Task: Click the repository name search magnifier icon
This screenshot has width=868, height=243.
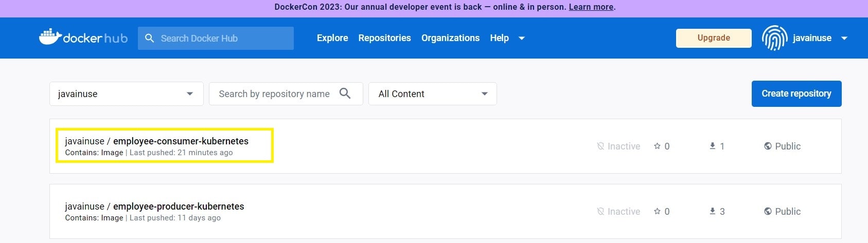Action: (345, 94)
